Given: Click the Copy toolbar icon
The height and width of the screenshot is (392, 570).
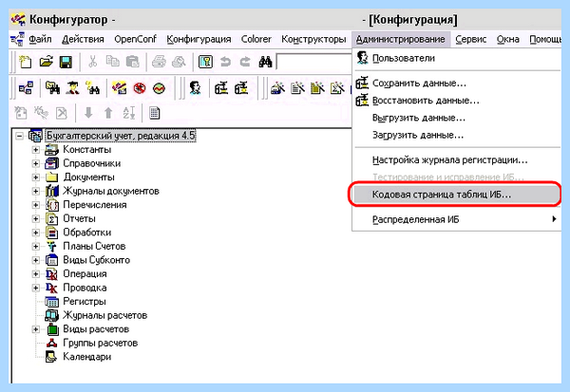Looking at the screenshot, I should 113,62.
